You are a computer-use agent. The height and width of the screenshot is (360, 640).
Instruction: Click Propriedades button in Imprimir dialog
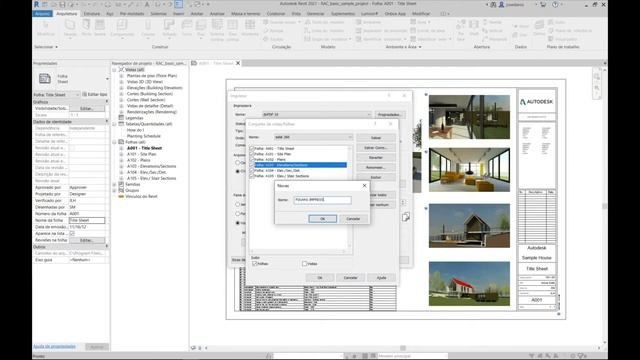[389, 114]
